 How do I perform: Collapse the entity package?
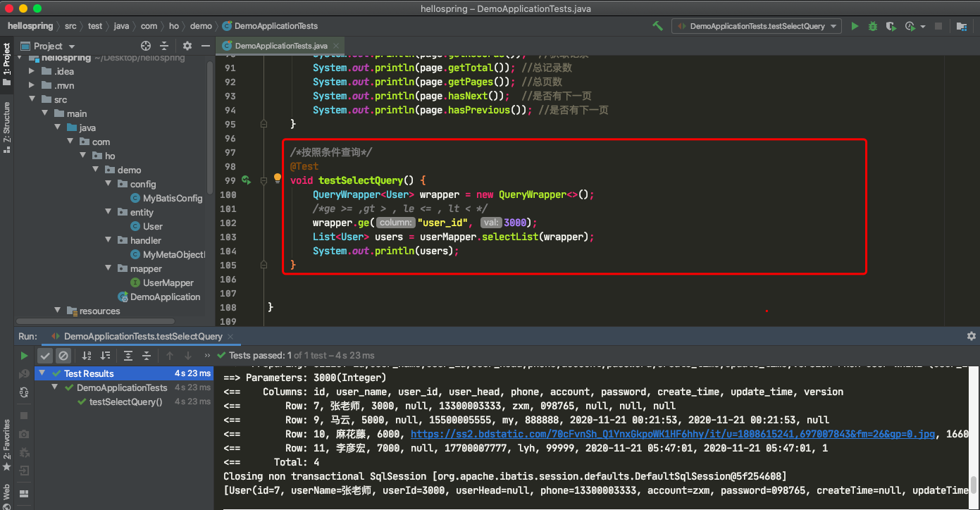107,212
